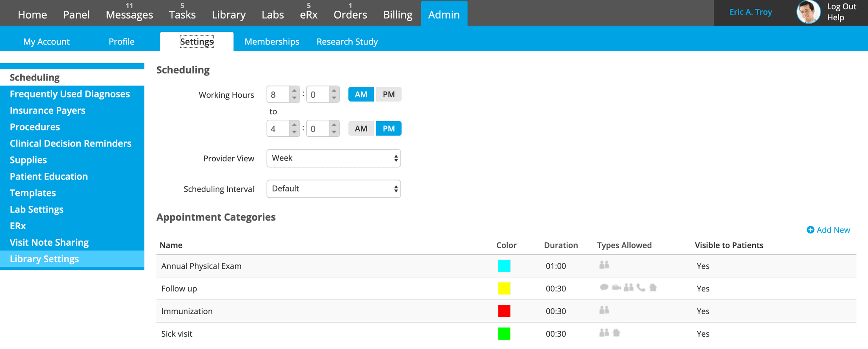This screenshot has height=349, width=868.
Task: Select AM for the working hours start time
Action: pos(361,94)
